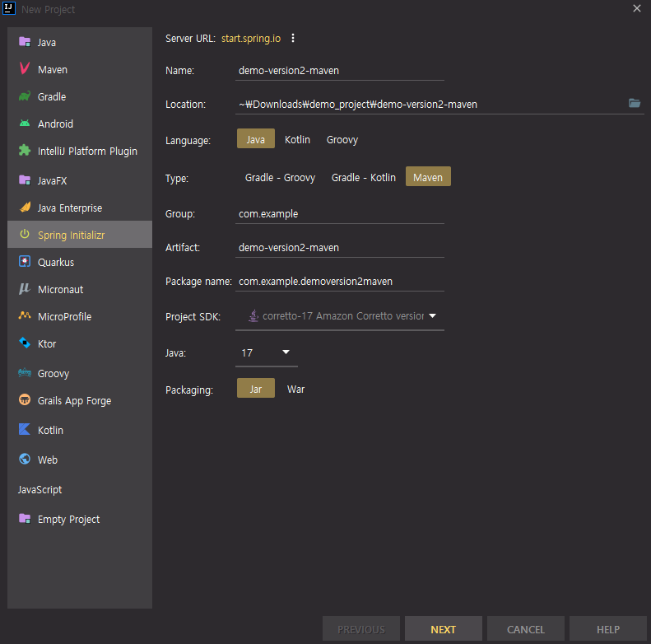Click the Empty Project folder icon
This screenshot has height=644, width=651.
[x=25, y=519]
